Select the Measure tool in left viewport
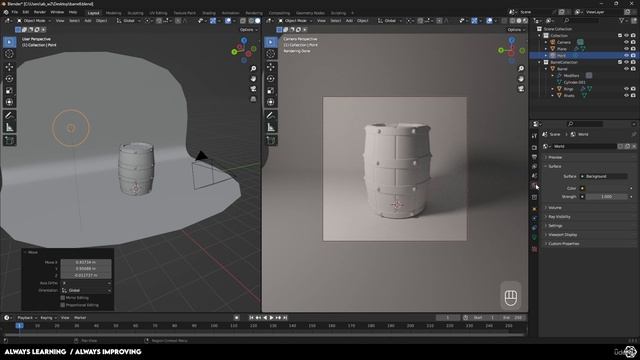The height and width of the screenshot is (360, 640). point(9,128)
